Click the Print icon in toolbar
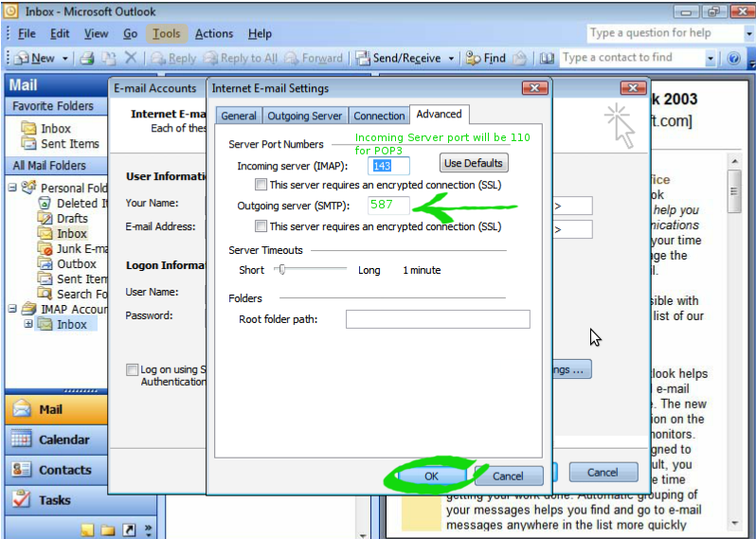This screenshot has height=539, width=756. [87, 59]
